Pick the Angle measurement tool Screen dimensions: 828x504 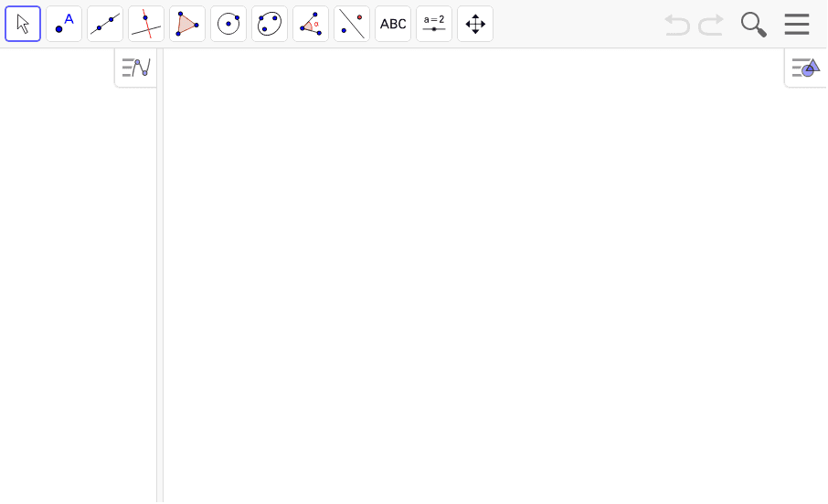(311, 24)
